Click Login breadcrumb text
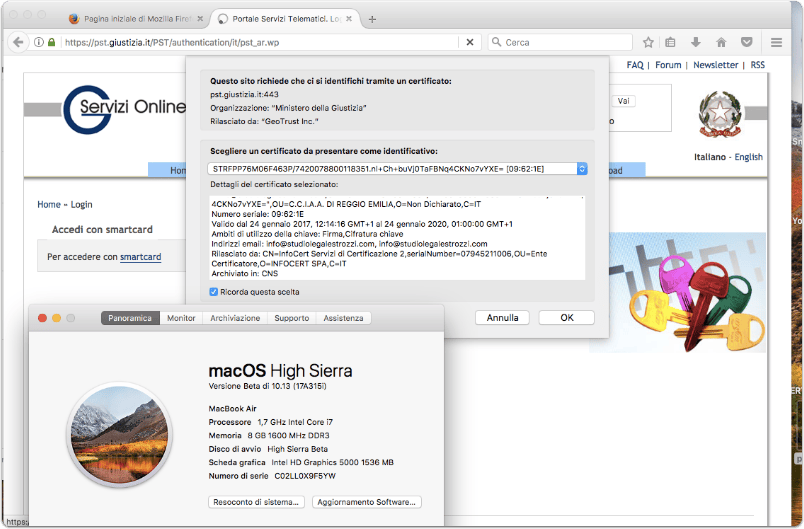This screenshot has height=529, width=804. pos(82,205)
